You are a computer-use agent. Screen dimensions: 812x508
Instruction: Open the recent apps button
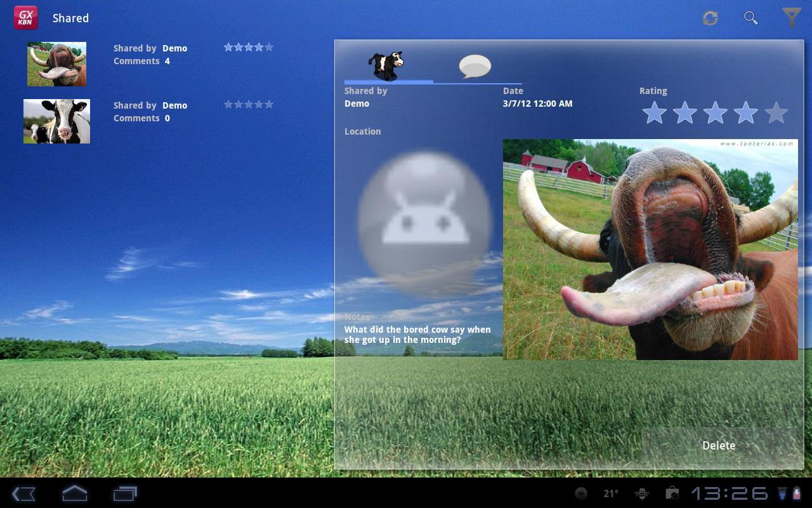tap(125, 493)
